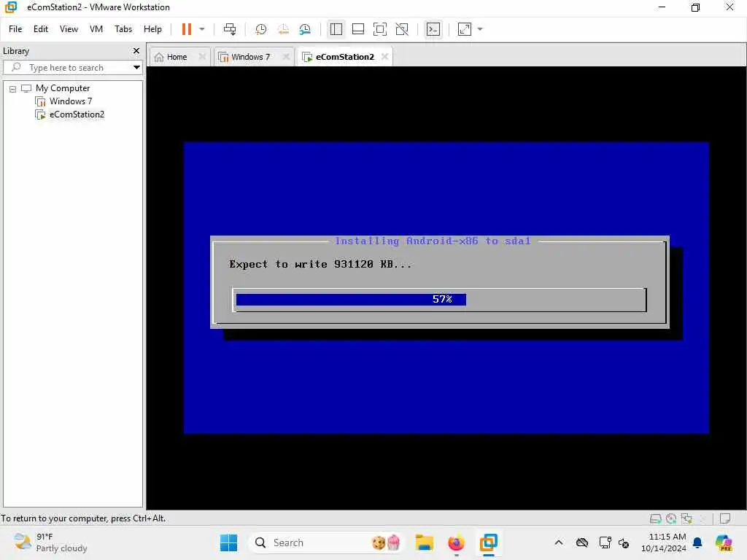Open the Windows Start menu
The image size is (747, 560).
pos(228,542)
